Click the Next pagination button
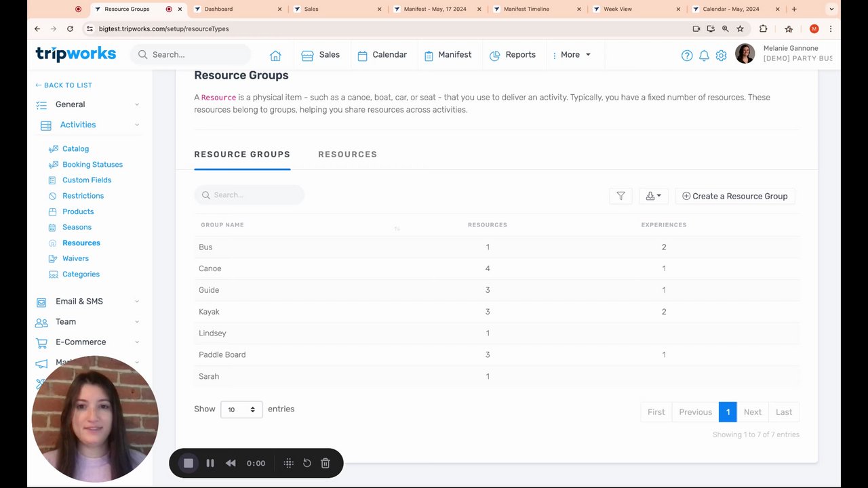Image resolution: width=868 pixels, height=488 pixels. [x=752, y=412]
